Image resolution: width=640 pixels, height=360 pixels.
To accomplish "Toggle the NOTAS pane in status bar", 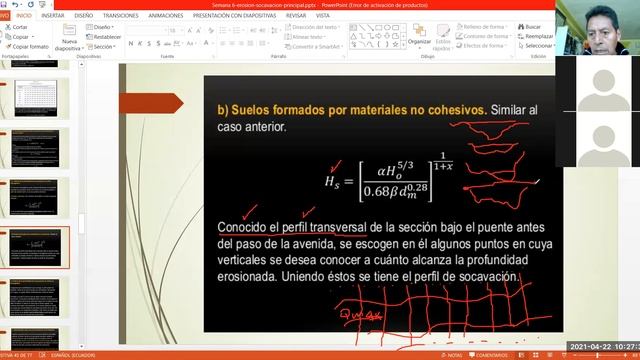I will (451, 356).
